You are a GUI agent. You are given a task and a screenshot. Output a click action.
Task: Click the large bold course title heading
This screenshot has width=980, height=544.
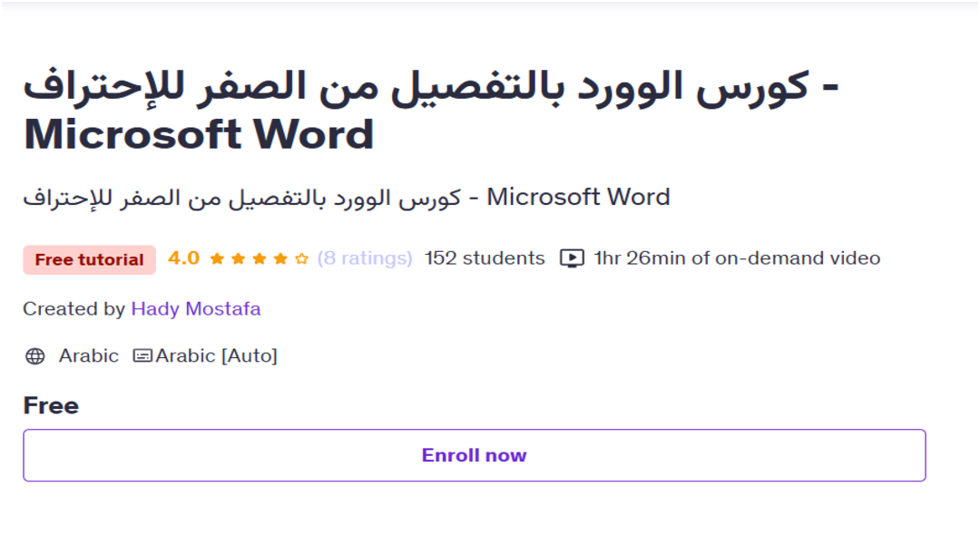pos(431,111)
